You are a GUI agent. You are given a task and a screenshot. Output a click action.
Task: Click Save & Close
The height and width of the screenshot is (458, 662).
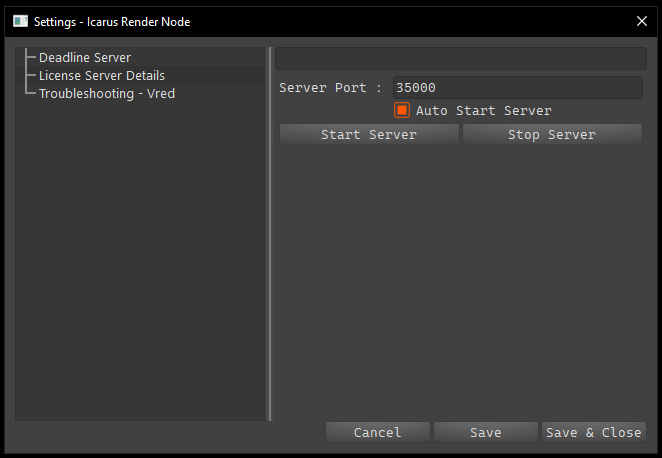pos(594,432)
